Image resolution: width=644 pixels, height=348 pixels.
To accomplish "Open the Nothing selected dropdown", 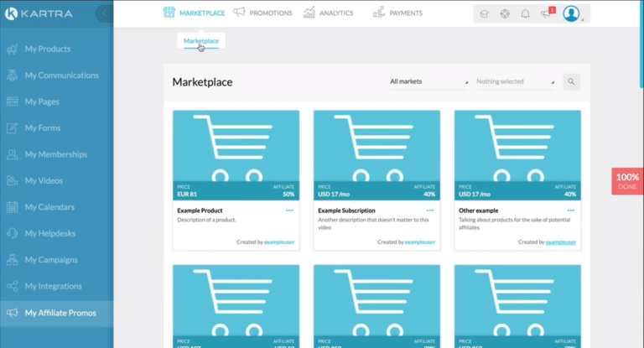I will (x=515, y=81).
